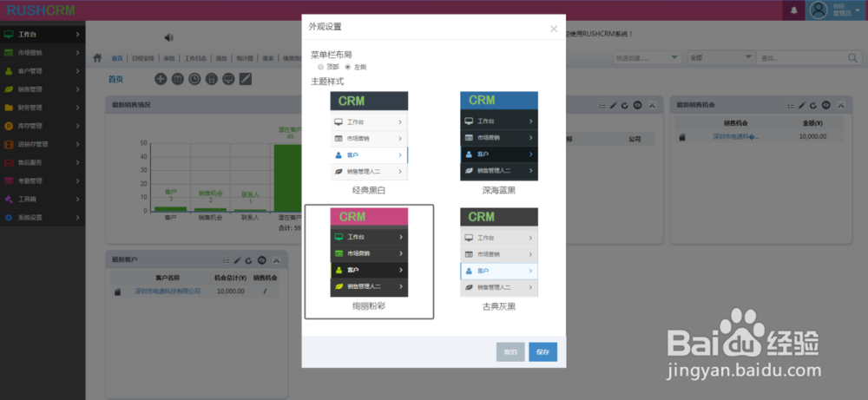
Task: Expand 客户管理 sidebar menu
Action: (43, 71)
